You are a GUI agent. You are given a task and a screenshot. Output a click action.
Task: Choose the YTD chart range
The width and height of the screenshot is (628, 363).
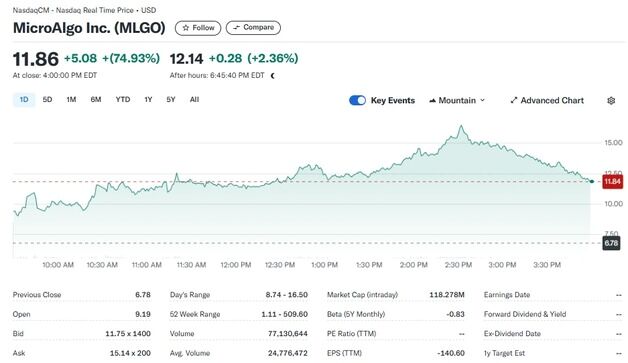123,100
